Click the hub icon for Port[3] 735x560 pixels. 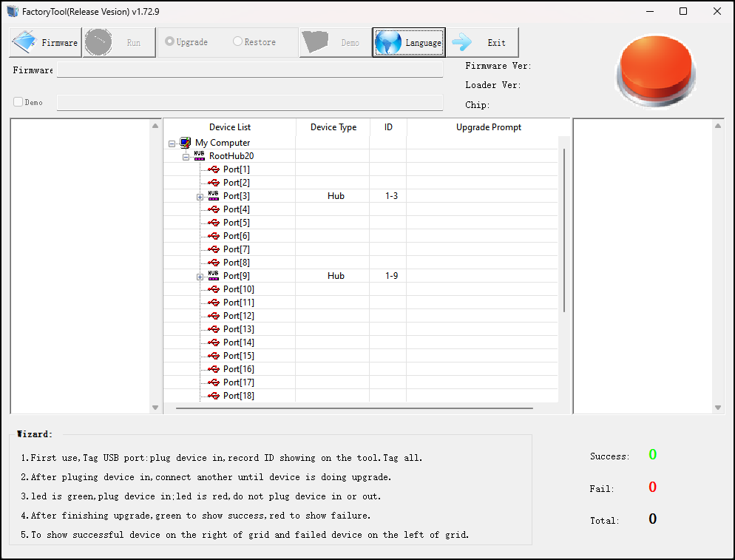tap(213, 195)
